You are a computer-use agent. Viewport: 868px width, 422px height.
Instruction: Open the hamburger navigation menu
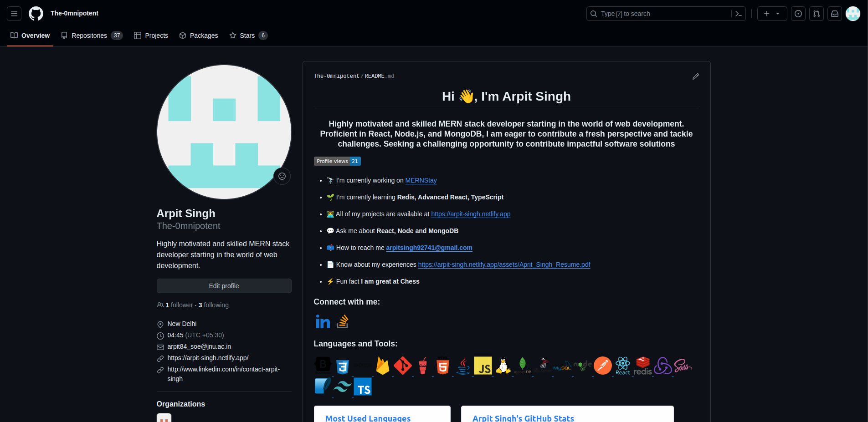[x=14, y=14]
